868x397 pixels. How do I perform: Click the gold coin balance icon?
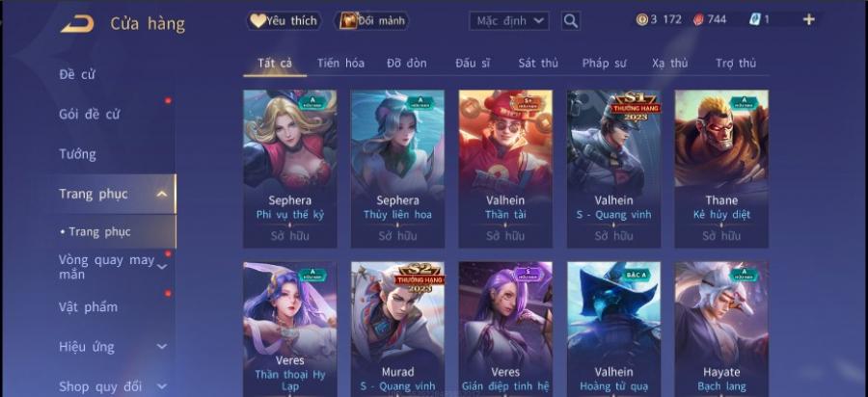641,20
